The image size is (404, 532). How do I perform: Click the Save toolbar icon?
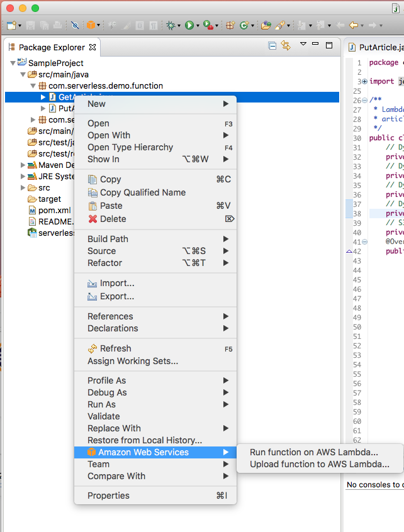tap(31, 25)
